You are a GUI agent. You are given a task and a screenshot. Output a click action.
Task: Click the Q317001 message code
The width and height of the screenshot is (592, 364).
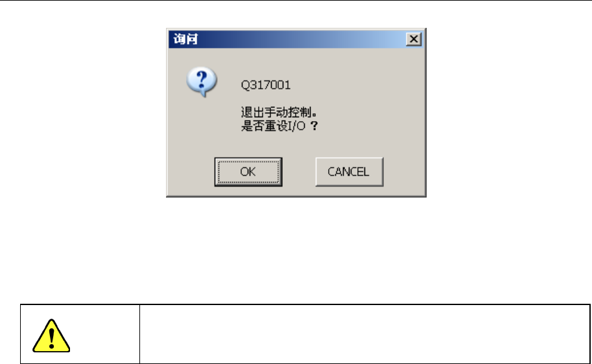pyautogui.click(x=266, y=85)
